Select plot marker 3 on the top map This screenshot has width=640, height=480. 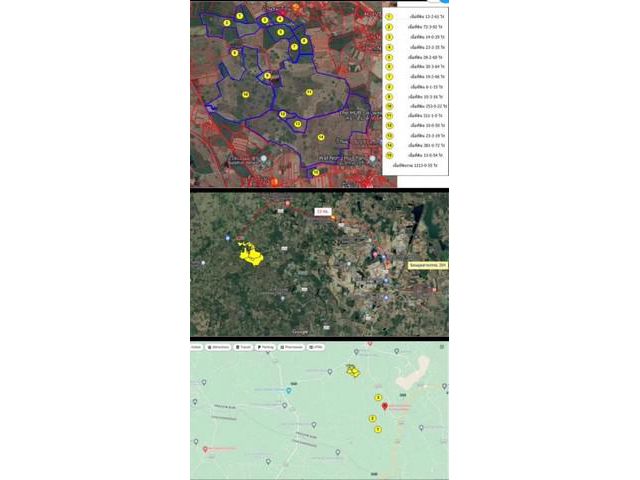coord(265,20)
